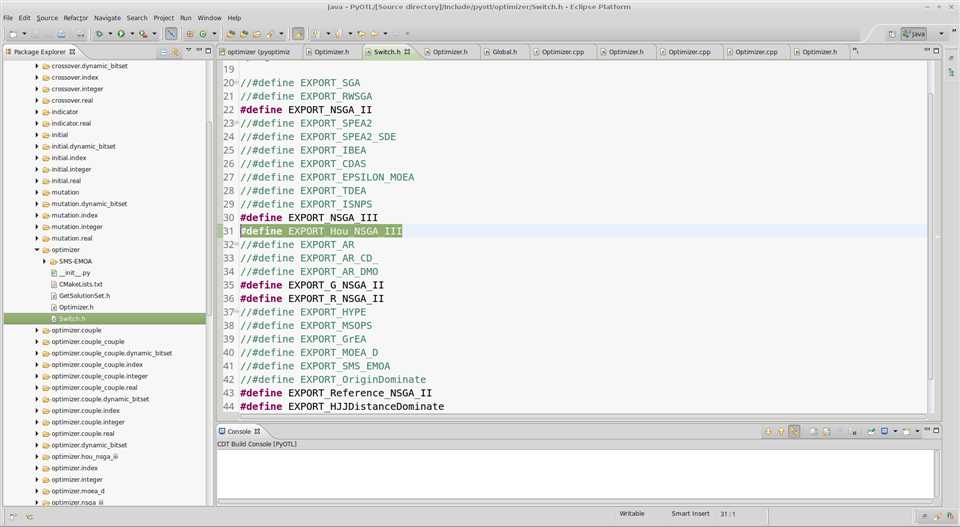This screenshot has width=960, height=527.
Task: Open the File menu
Action: coord(8,18)
